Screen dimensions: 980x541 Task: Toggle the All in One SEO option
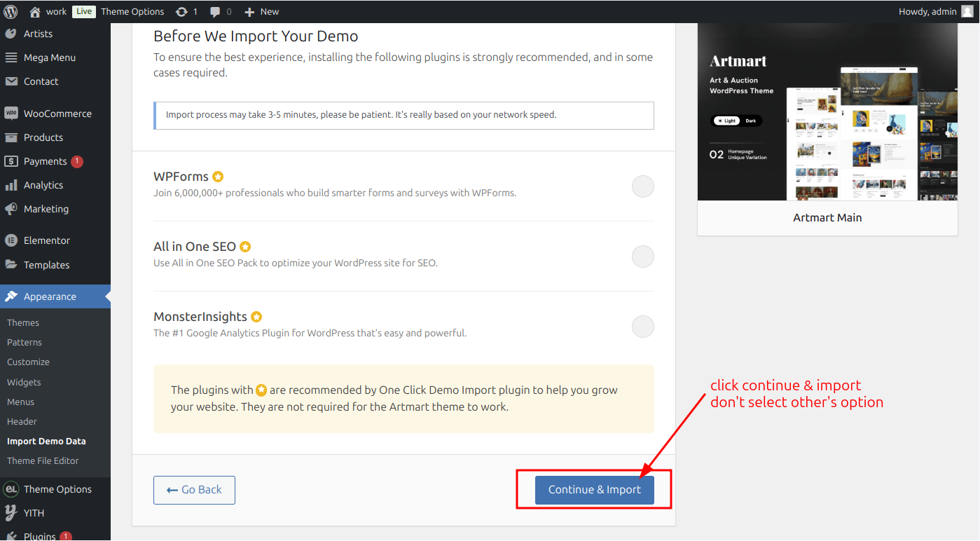pyautogui.click(x=642, y=256)
